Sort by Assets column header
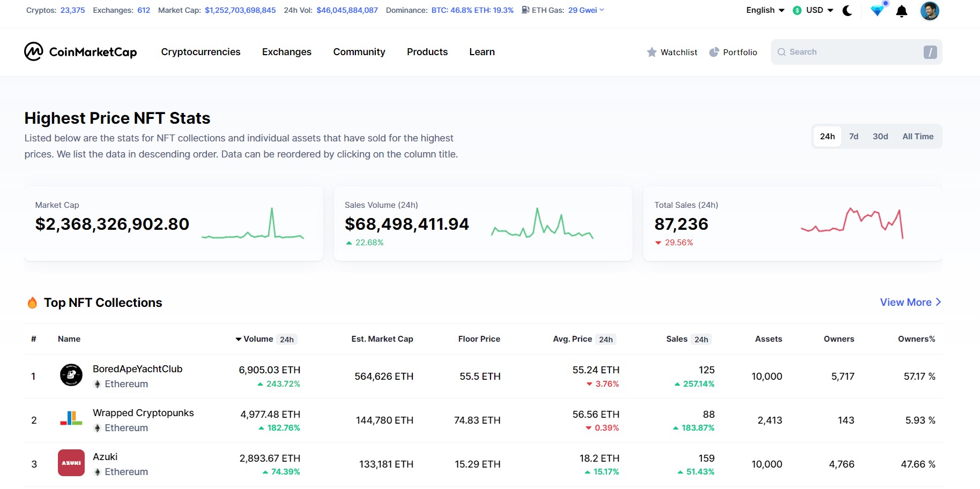The width and height of the screenshot is (980, 489). (769, 339)
